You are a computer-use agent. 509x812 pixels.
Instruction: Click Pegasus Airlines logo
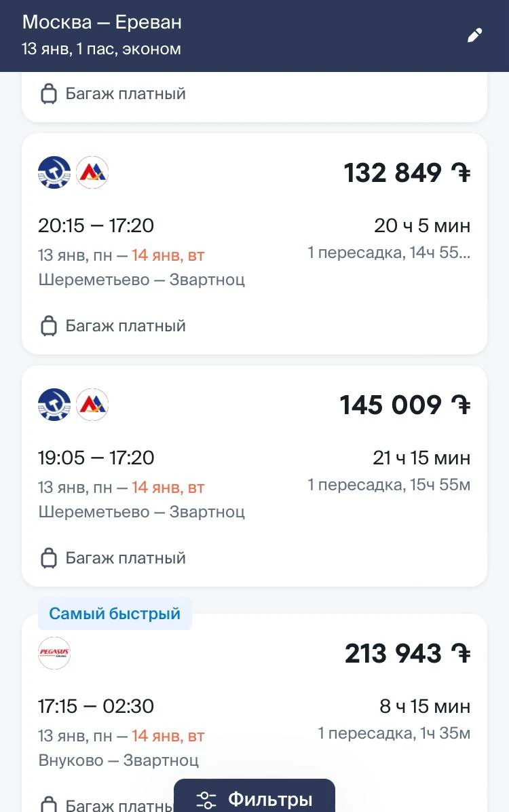[x=54, y=652]
